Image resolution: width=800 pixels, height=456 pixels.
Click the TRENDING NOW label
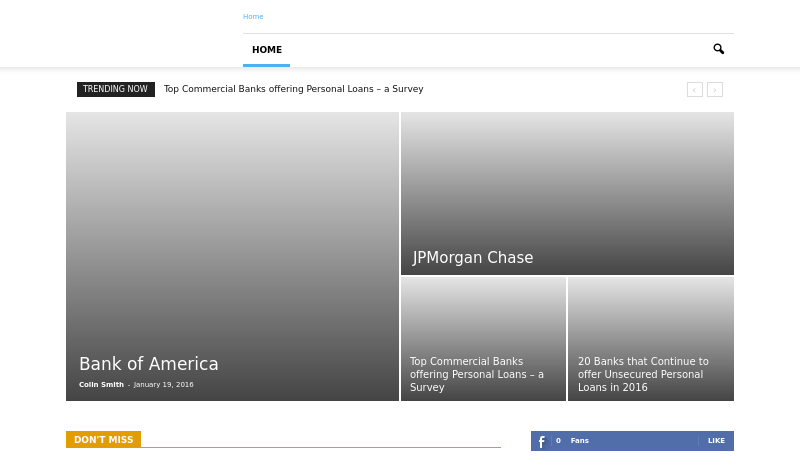[x=116, y=89]
